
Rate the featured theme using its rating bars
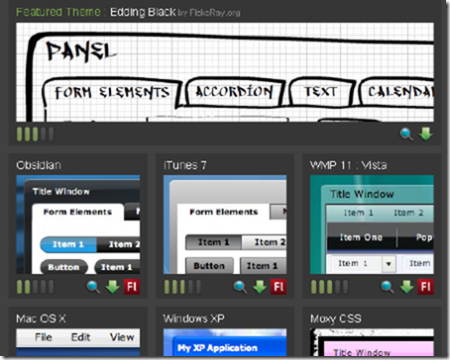click(35, 134)
